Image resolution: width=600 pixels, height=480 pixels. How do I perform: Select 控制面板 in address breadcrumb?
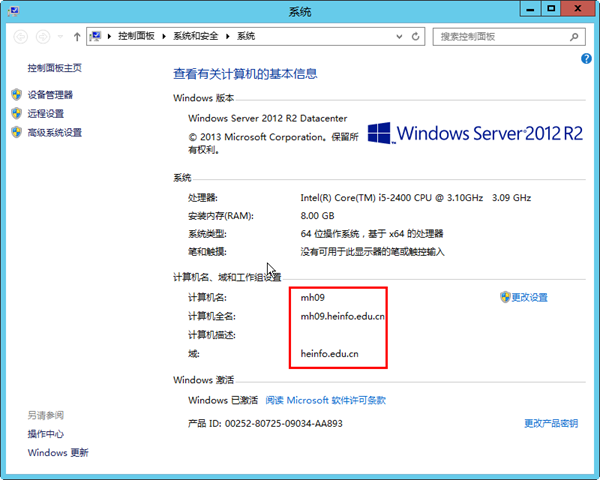(x=136, y=36)
